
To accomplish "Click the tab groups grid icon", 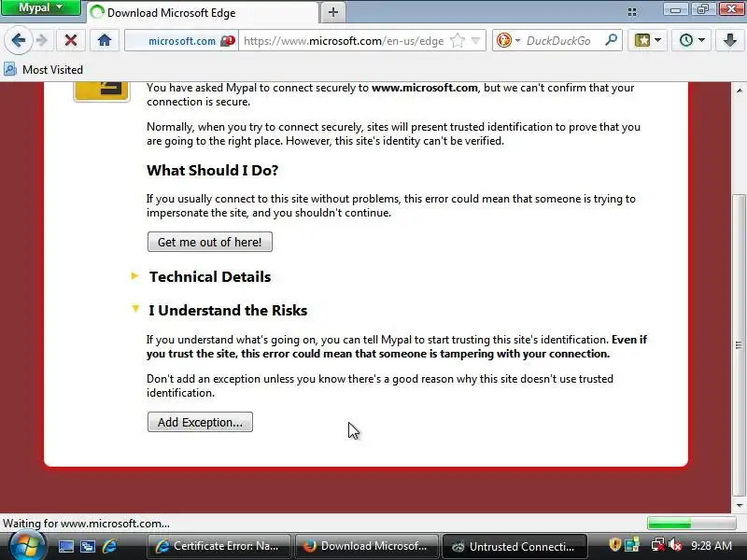I will [x=632, y=12].
